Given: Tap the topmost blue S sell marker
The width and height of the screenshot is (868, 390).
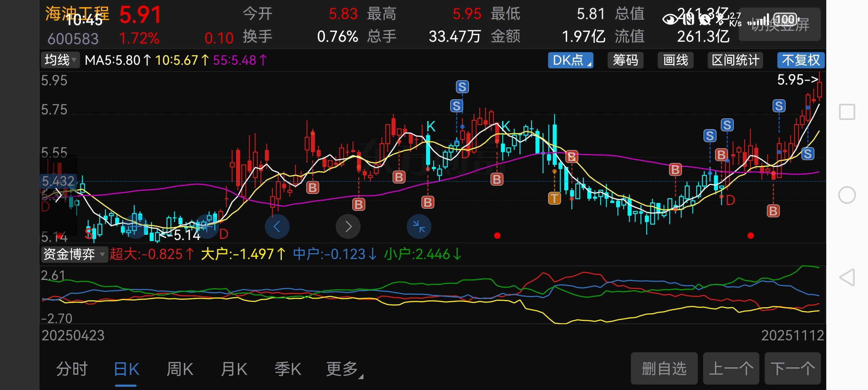Looking at the screenshot, I should (x=462, y=87).
